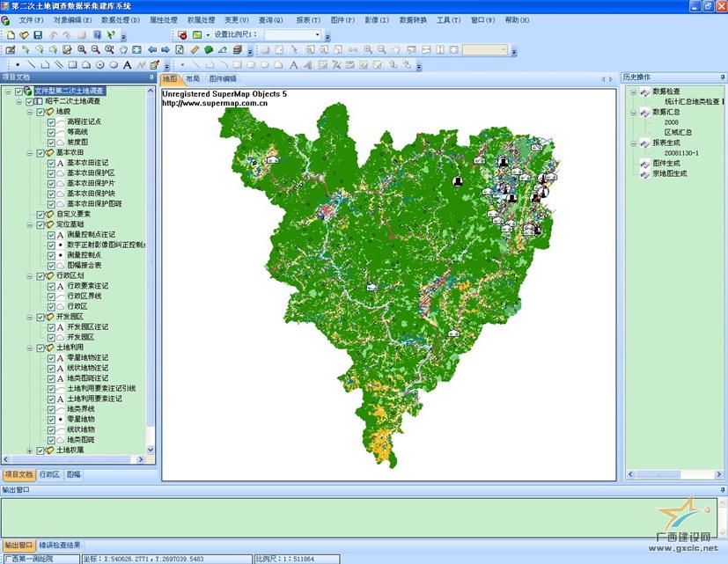This screenshot has width=728, height=564.
Task: Go to previous view with left arrow
Action: (x=152, y=49)
